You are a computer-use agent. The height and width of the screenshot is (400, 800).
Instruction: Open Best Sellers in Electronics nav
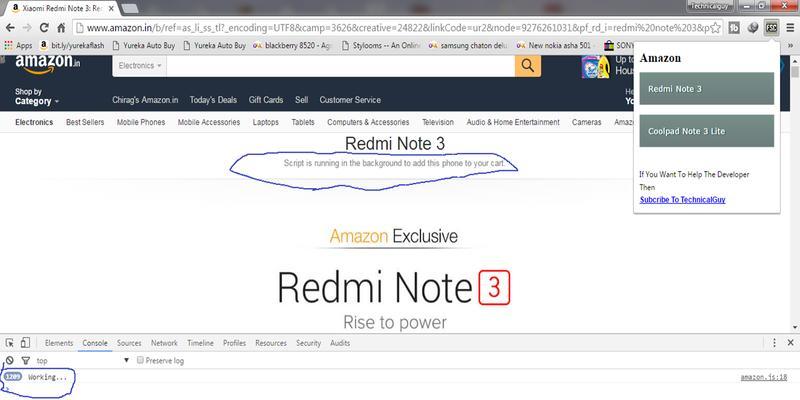85,122
